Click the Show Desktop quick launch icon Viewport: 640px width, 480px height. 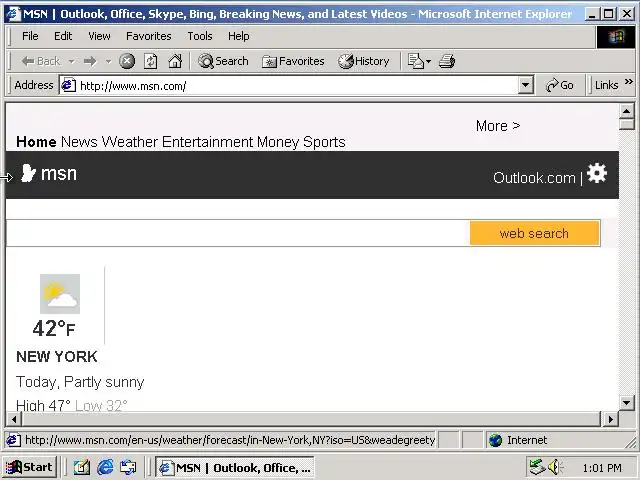coord(82,467)
